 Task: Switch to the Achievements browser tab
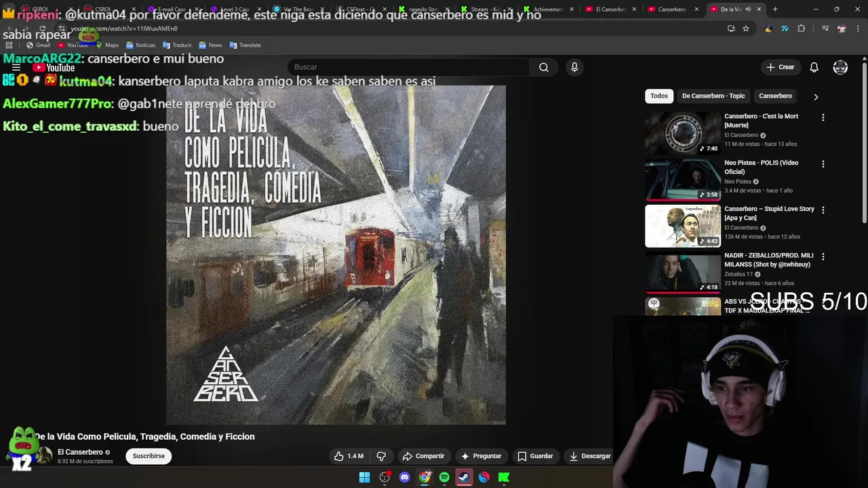click(x=548, y=9)
